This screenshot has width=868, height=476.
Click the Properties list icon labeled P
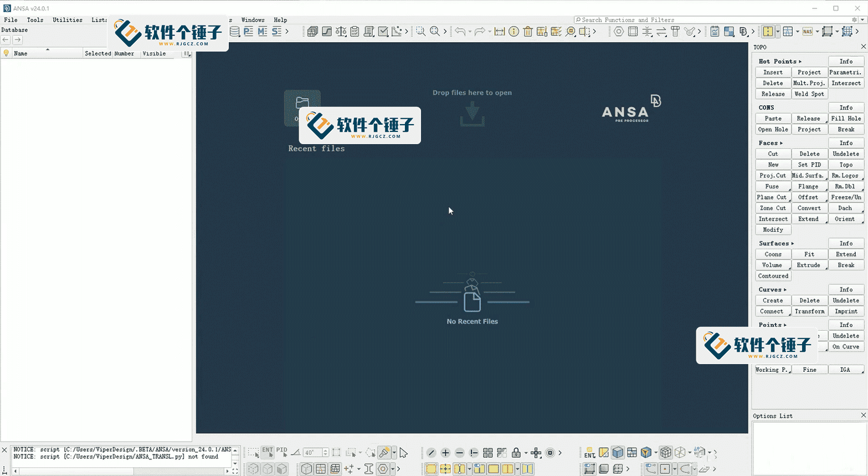pos(248,32)
